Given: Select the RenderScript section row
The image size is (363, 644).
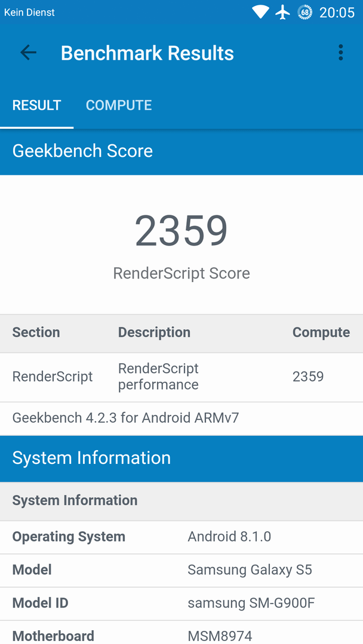Looking at the screenshot, I should click(181, 377).
